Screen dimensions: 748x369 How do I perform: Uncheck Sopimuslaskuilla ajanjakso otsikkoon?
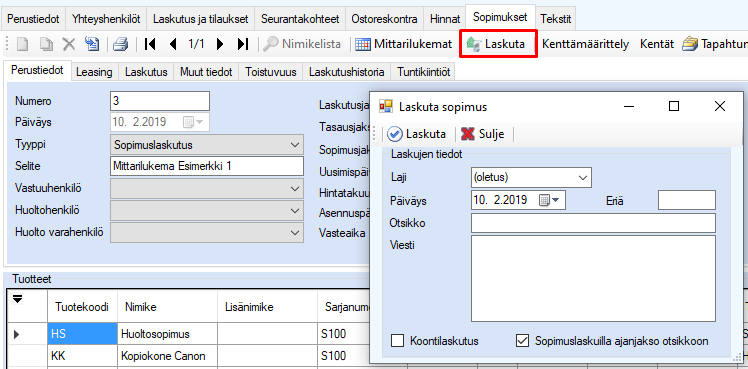coord(523,341)
